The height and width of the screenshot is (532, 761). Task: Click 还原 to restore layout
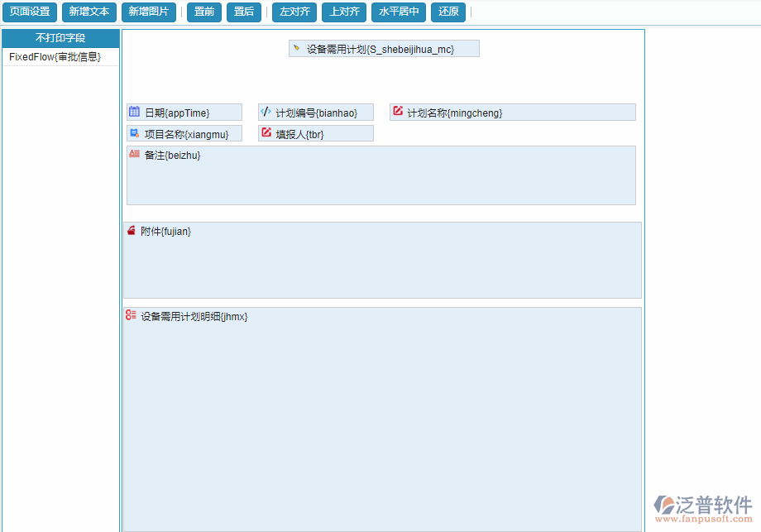[x=448, y=12]
